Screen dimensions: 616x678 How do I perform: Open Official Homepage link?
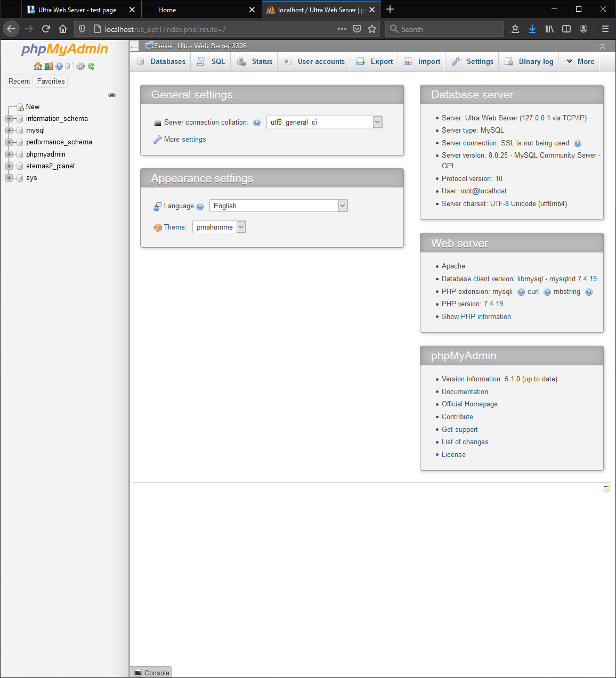[x=469, y=404]
